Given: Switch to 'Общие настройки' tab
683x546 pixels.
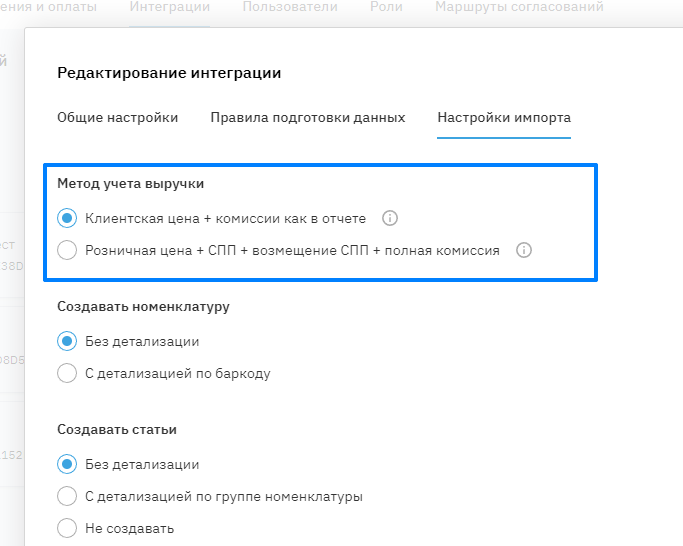Looking at the screenshot, I should point(118,118).
